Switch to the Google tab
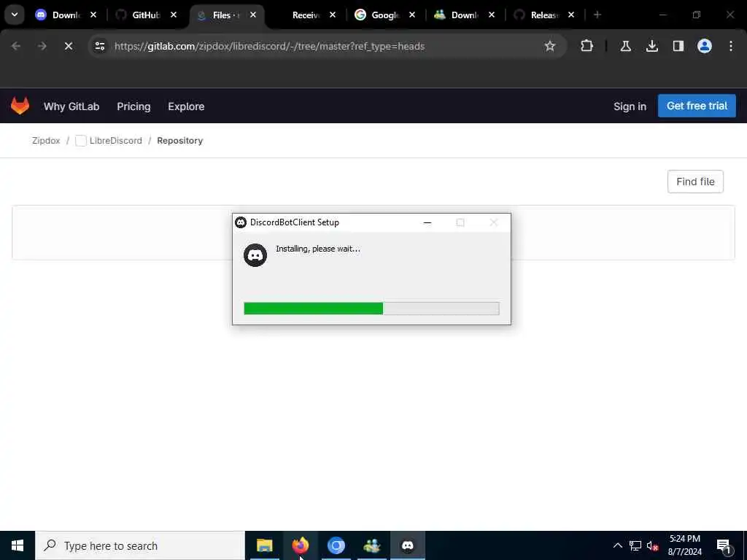This screenshot has width=747, height=560. coord(384,15)
